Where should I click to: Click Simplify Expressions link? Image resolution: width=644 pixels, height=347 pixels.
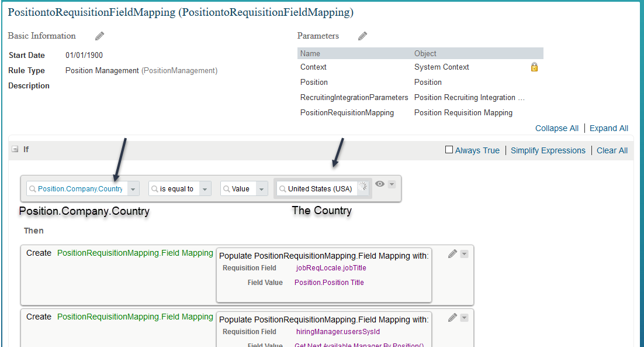point(548,150)
